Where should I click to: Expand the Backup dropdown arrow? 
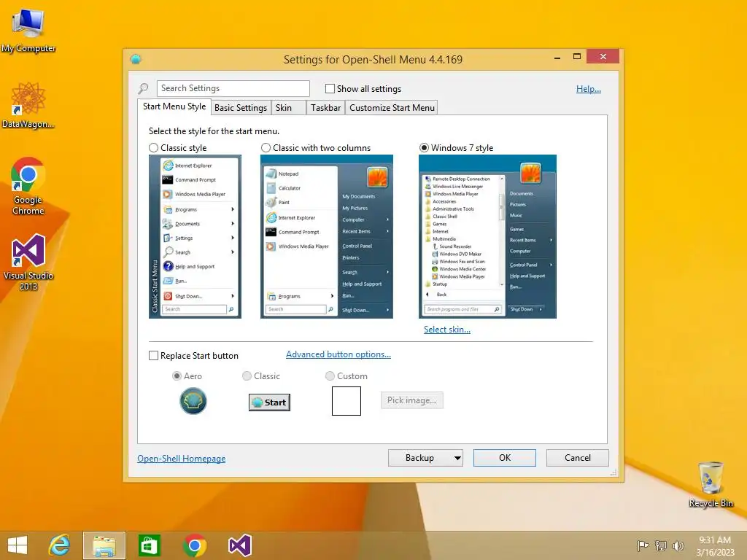pos(457,458)
